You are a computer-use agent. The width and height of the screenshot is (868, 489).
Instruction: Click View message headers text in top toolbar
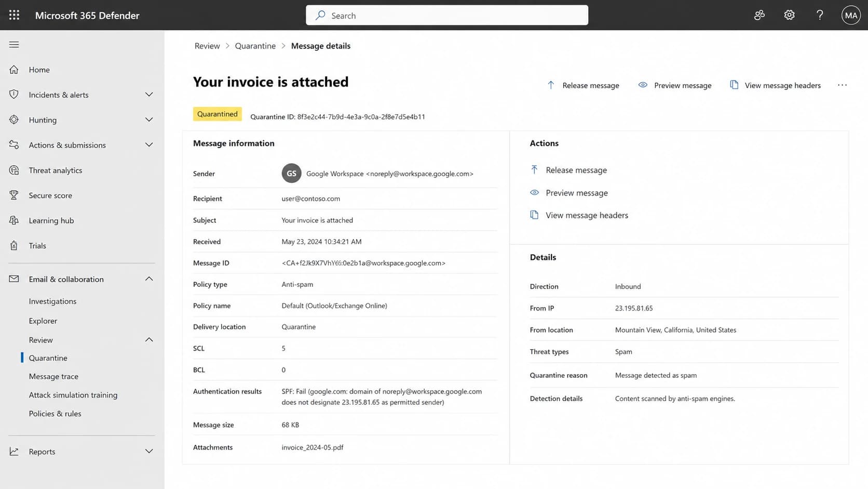tap(782, 85)
